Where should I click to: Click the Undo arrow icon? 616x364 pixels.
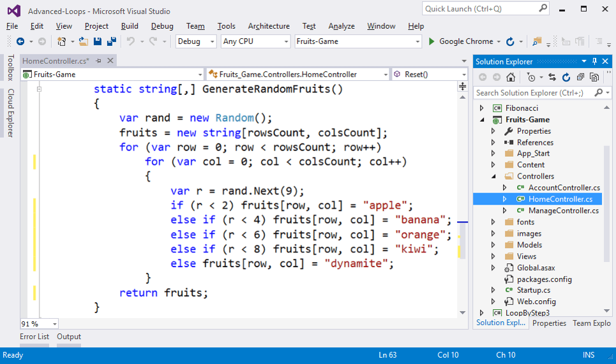tap(131, 41)
